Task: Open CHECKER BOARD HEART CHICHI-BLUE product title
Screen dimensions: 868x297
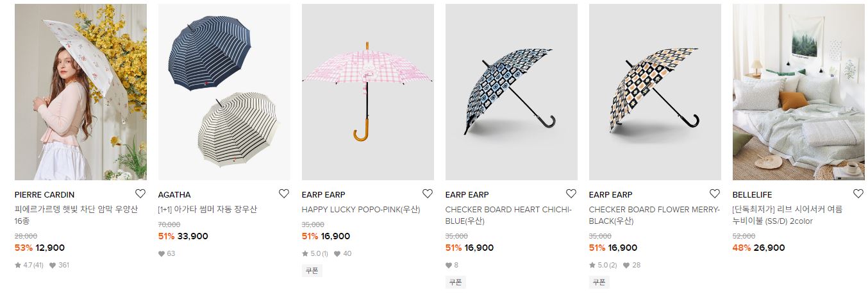Action: (508, 216)
